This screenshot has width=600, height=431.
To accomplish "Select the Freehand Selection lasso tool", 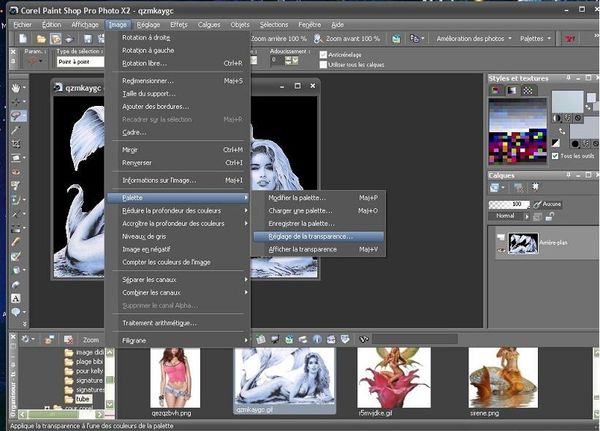I will pos(16,116).
